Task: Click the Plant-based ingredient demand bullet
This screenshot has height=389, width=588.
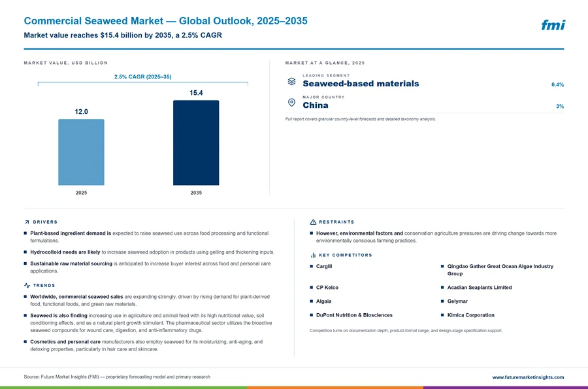Action: (x=149, y=237)
